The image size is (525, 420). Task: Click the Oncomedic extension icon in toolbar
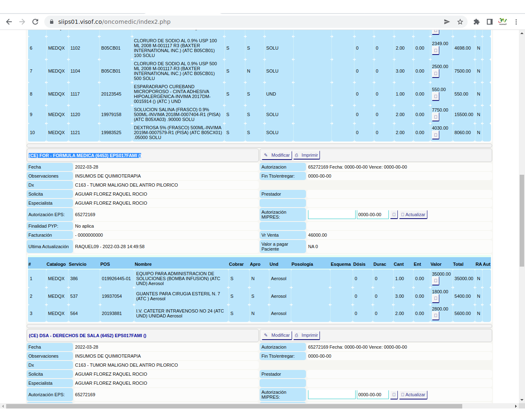(503, 22)
